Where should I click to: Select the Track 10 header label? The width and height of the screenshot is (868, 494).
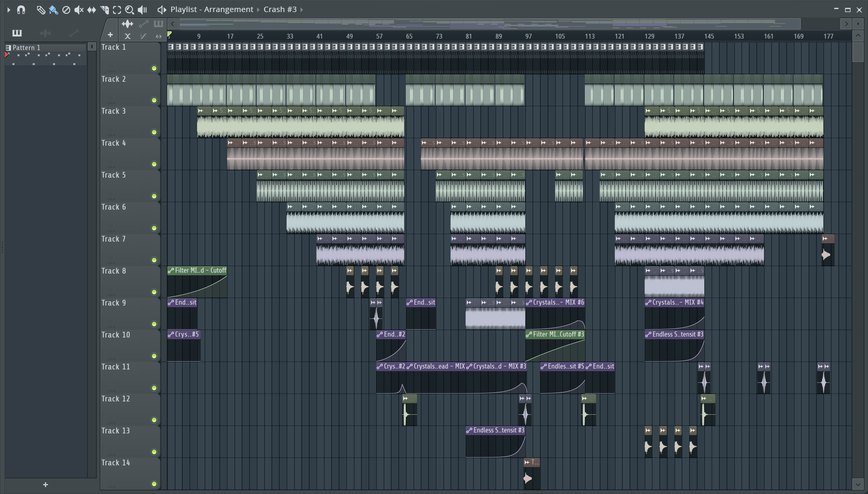pyautogui.click(x=116, y=335)
